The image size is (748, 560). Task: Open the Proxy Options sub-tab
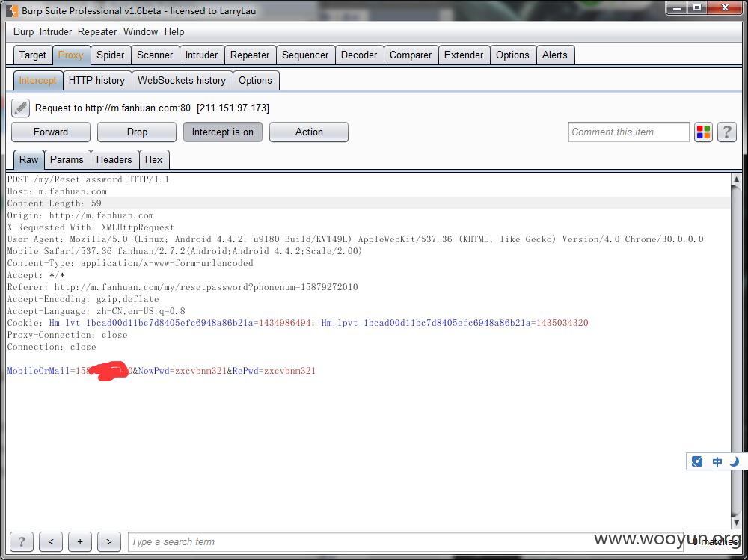coord(255,80)
